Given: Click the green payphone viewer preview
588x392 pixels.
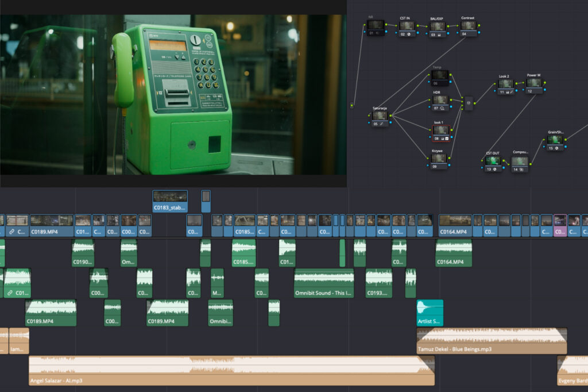Looking at the screenshot, I should pos(172,95).
